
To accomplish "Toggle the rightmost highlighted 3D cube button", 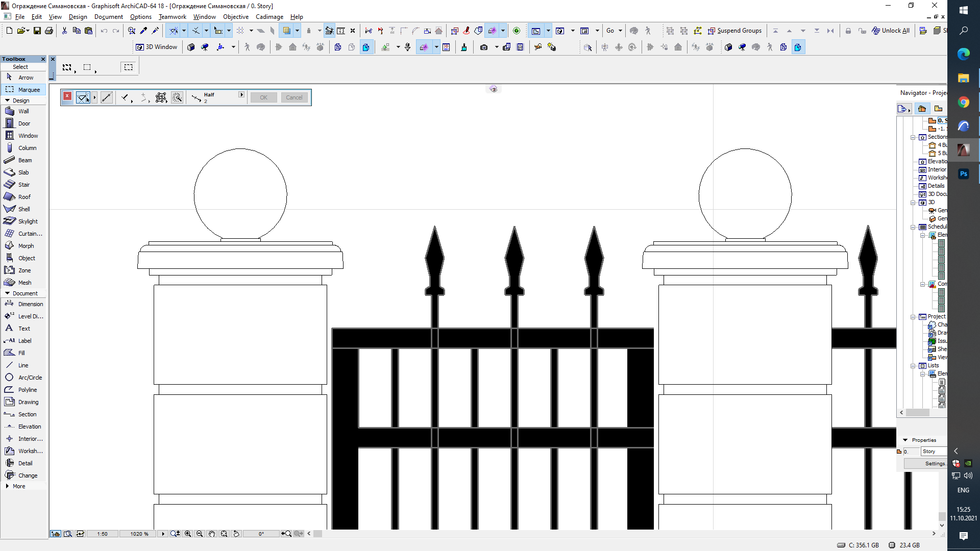I will (798, 47).
